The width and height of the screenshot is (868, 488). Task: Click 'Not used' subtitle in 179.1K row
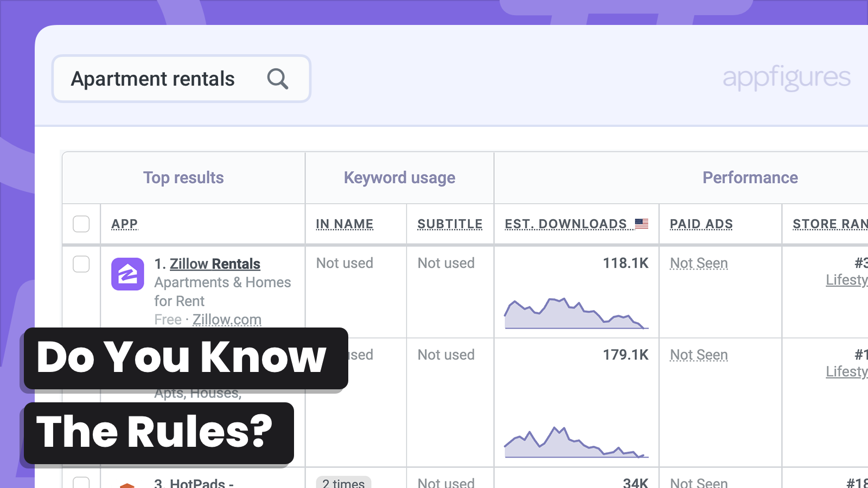[x=446, y=355]
